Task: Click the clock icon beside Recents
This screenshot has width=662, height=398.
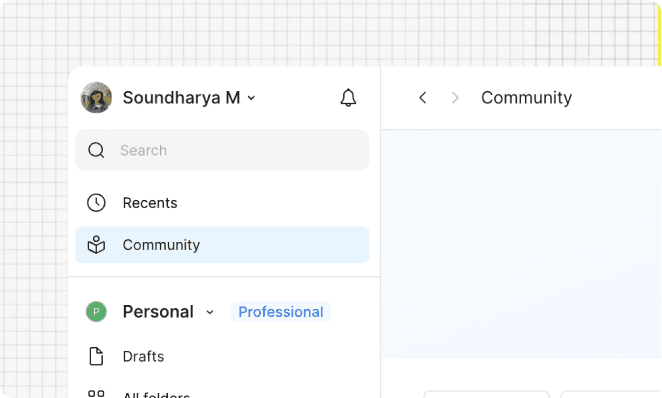Action: coord(96,203)
